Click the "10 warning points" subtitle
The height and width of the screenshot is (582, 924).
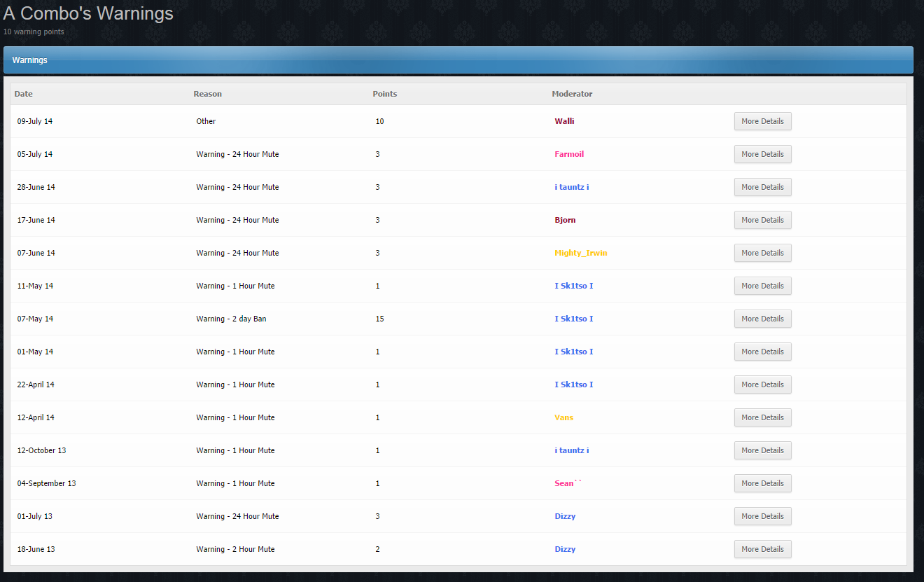(34, 32)
